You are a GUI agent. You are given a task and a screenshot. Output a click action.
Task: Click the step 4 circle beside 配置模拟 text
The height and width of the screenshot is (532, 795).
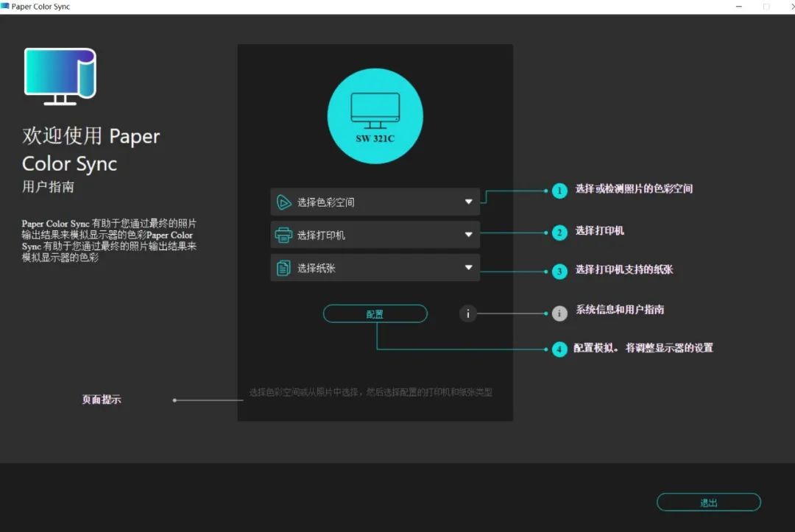pyautogui.click(x=559, y=349)
